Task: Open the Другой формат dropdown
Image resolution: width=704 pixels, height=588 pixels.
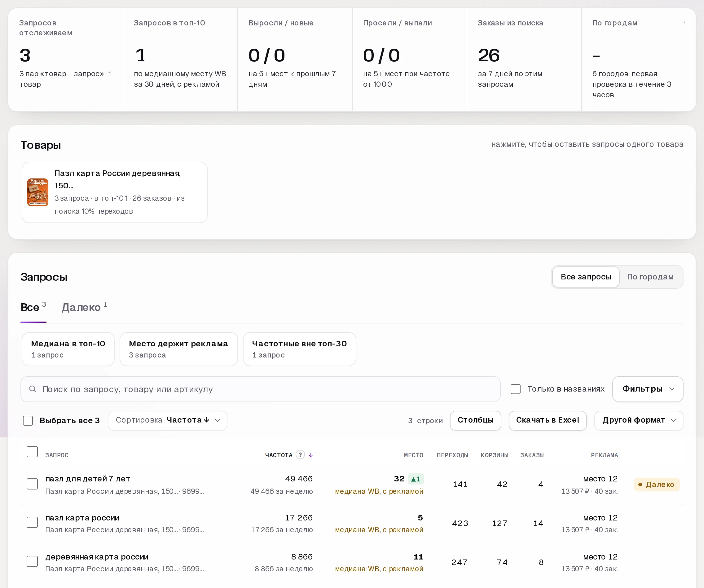Action: click(x=639, y=420)
